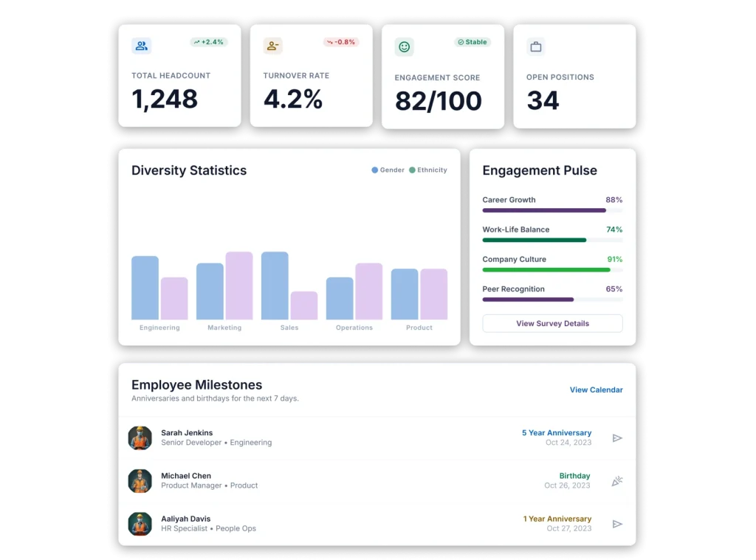Click the Open Positions briefcase icon

coord(536,46)
